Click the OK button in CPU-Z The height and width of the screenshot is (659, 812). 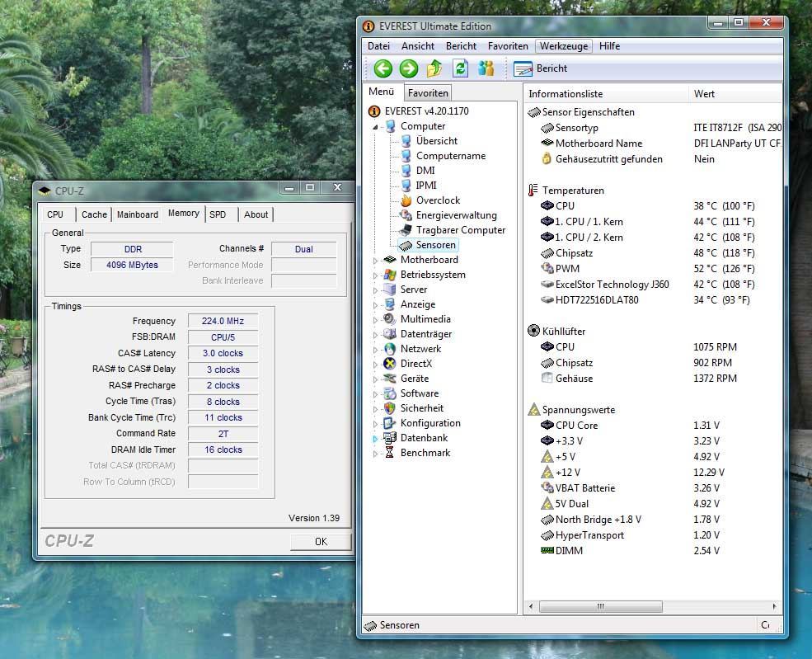[x=321, y=541]
